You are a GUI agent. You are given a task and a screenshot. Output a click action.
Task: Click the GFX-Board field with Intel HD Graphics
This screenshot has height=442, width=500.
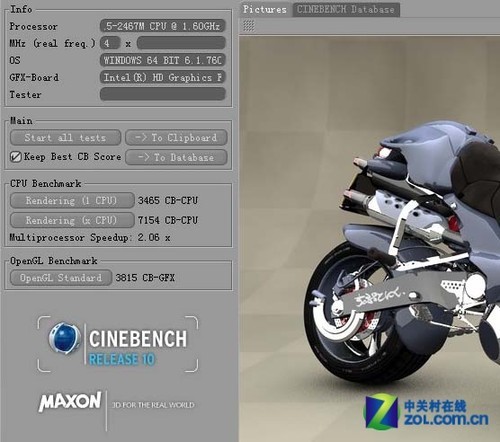[x=163, y=77]
